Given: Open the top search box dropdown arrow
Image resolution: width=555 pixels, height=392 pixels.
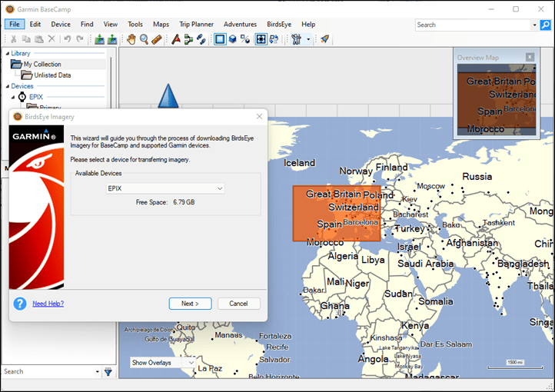Looking at the screenshot, I should coord(534,25).
